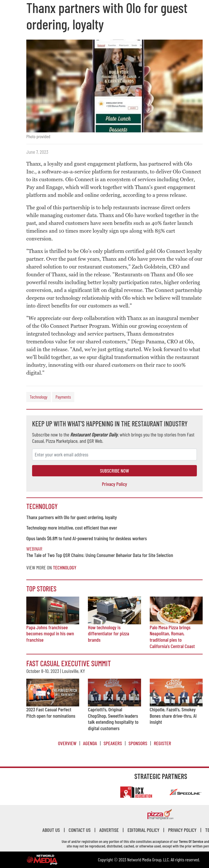
Task: Open the Papa Johns franchisee story thumbnail
Action: (53, 610)
